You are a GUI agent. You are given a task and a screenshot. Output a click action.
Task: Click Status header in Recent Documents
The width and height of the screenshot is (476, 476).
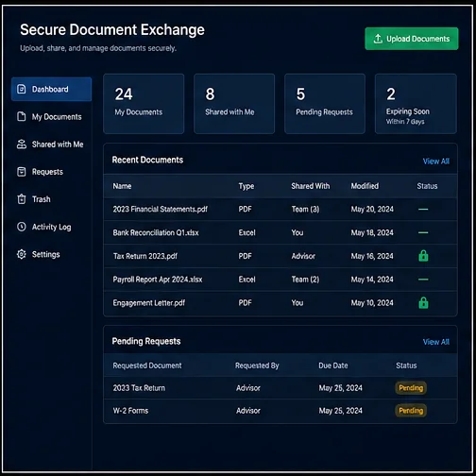(x=427, y=186)
